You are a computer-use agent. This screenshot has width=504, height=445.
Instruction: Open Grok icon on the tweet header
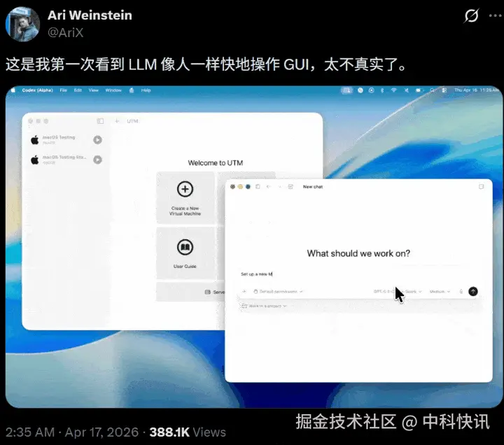[x=471, y=15]
